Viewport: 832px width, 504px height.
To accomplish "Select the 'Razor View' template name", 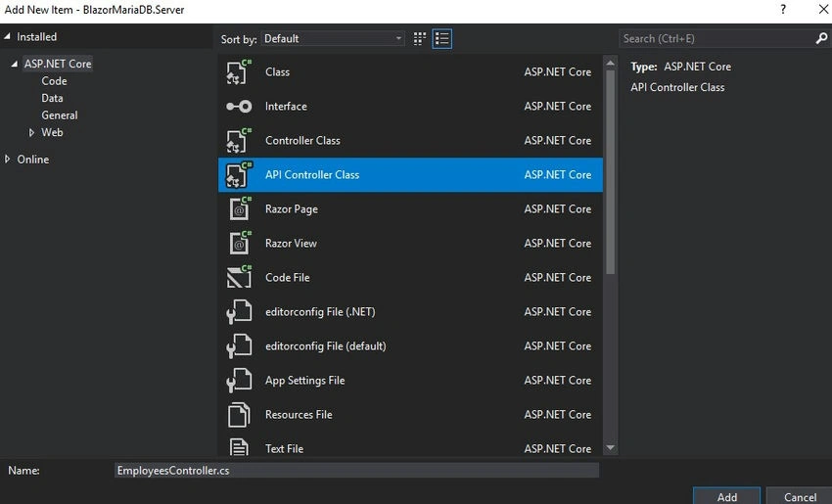I will coord(291,243).
